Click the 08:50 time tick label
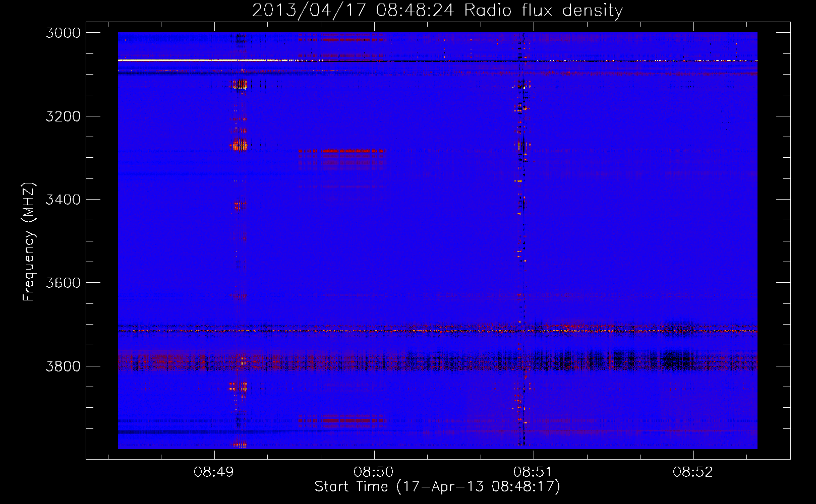The width and height of the screenshot is (816, 504). click(x=374, y=472)
